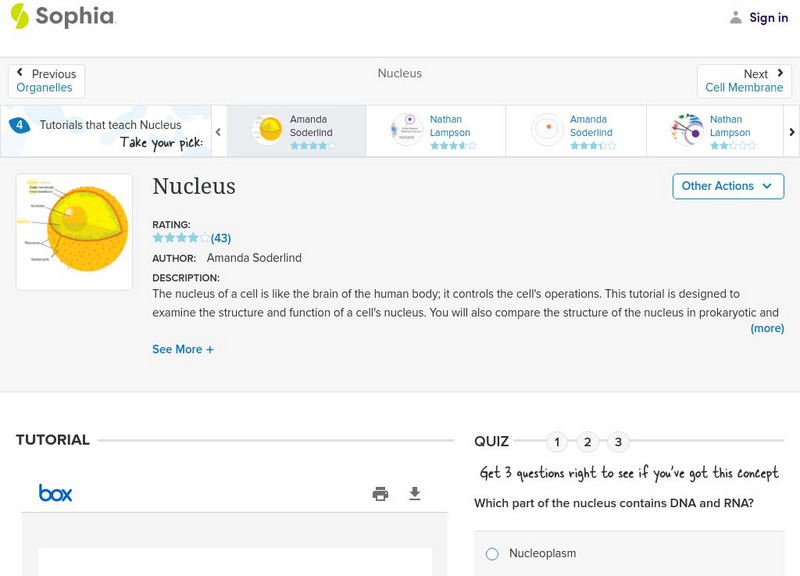Open the Nucleus diagram thumbnail

[74, 232]
